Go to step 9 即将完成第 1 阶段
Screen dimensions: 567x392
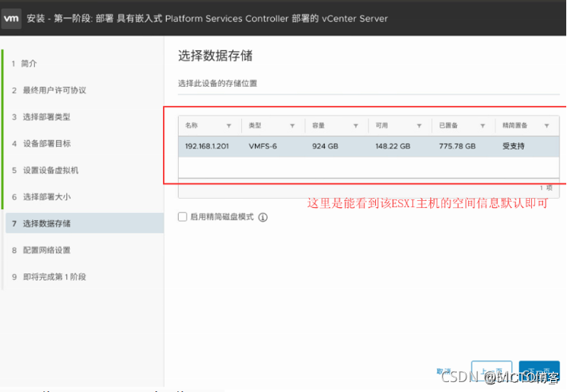(x=49, y=277)
